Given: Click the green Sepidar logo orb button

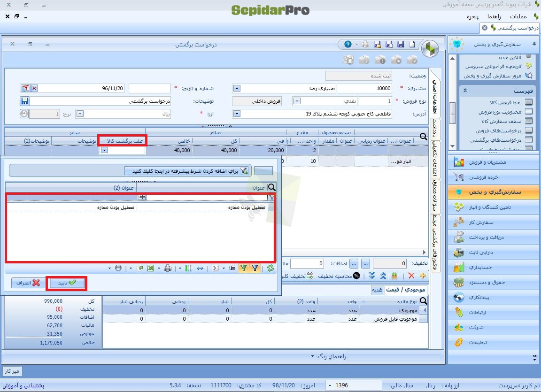Looking at the screenshot, I should [430, 49].
